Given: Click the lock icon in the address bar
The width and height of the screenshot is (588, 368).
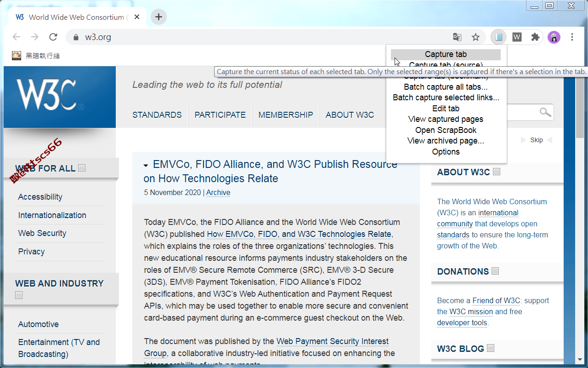Looking at the screenshot, I should 76,37.
